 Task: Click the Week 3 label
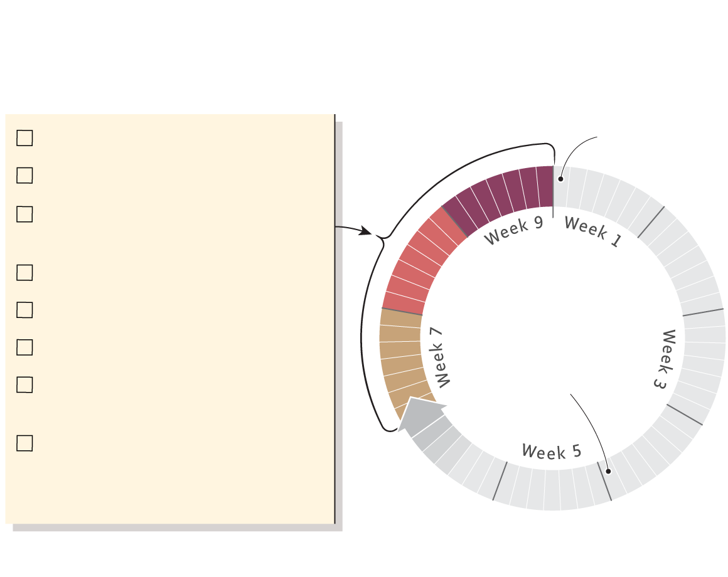click(x=664, y=359)
